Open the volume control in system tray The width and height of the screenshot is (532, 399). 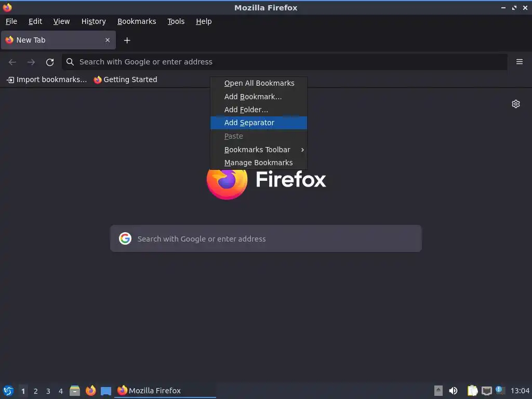tap(453, 391)
